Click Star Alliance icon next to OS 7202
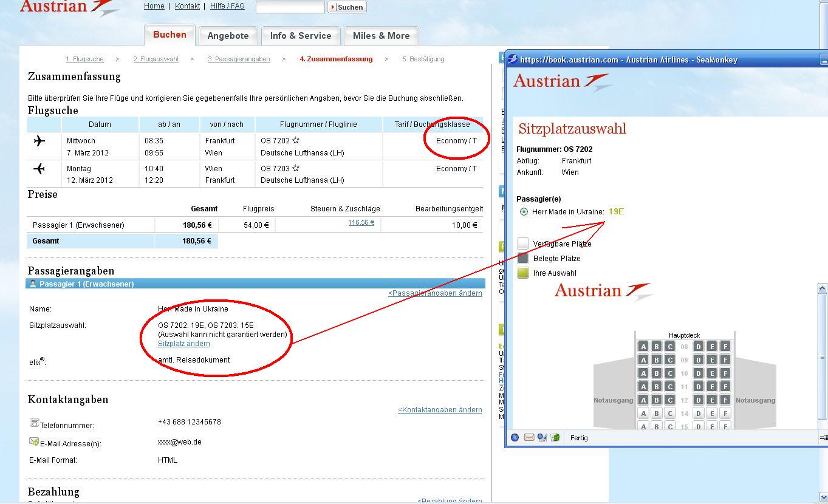The image size is (828, 504). click(296, 140)
